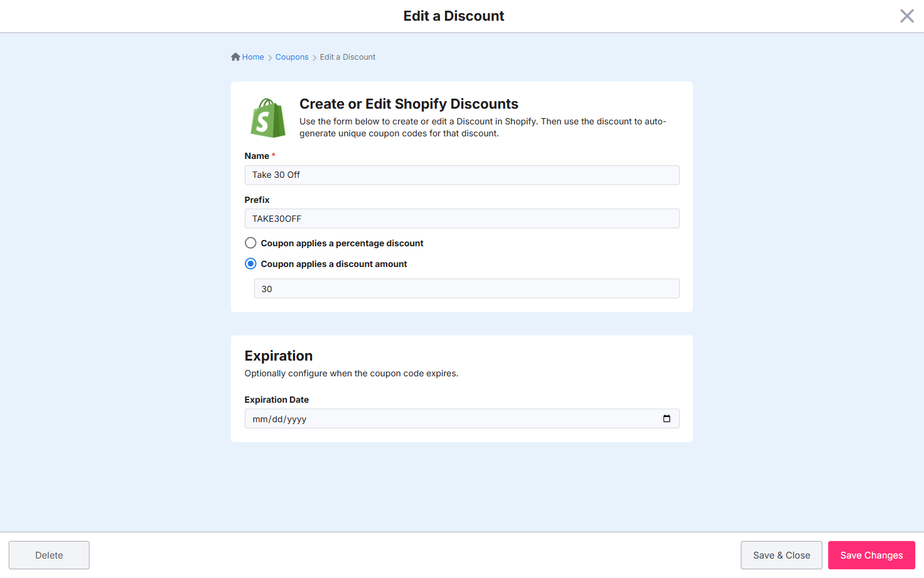Click the Prefix input field
The width and height of the screenshot is (924, 578).
(462, 219)
